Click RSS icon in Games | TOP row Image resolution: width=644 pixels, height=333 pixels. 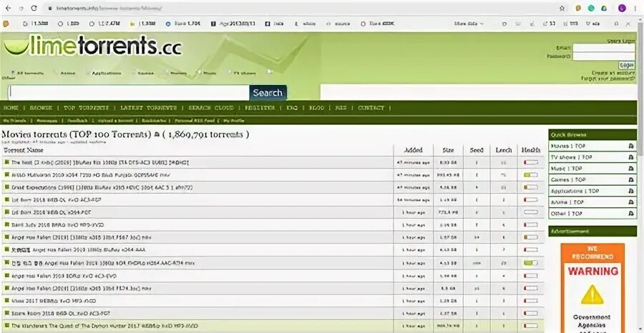click(631, 180)
